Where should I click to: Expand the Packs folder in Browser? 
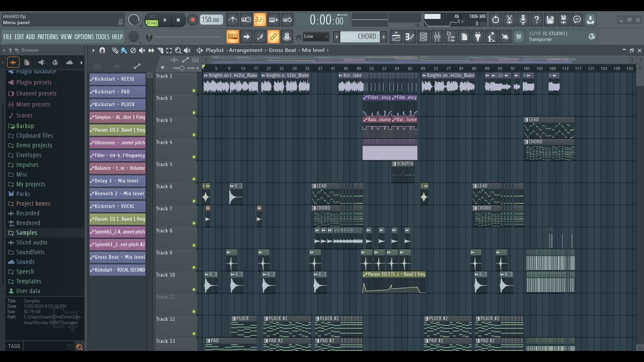[23, 194]
